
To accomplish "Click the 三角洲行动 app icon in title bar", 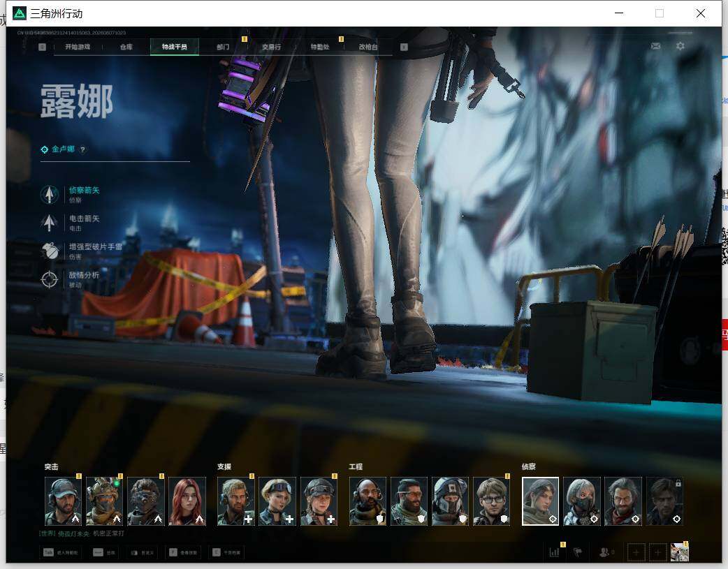I will click(x=20, y=13).
